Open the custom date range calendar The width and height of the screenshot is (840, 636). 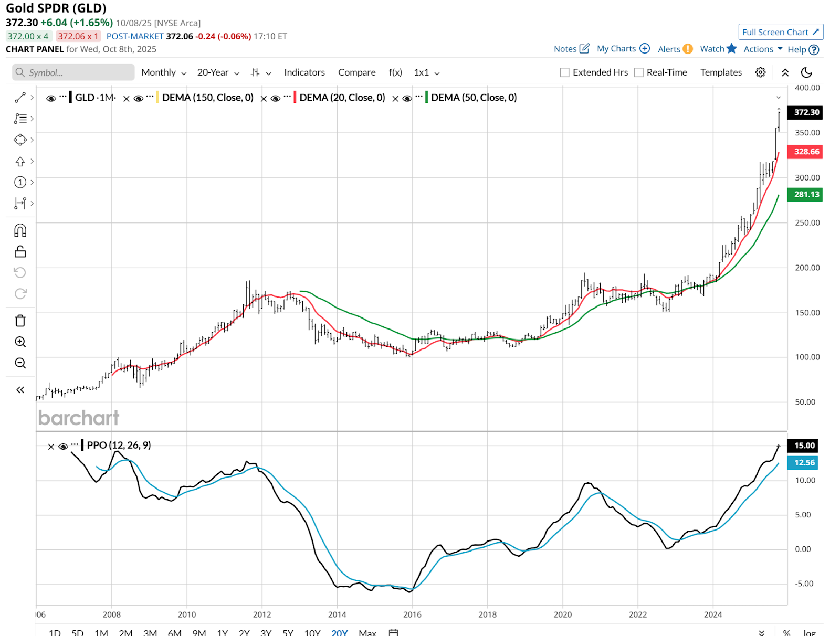(393, 632)
